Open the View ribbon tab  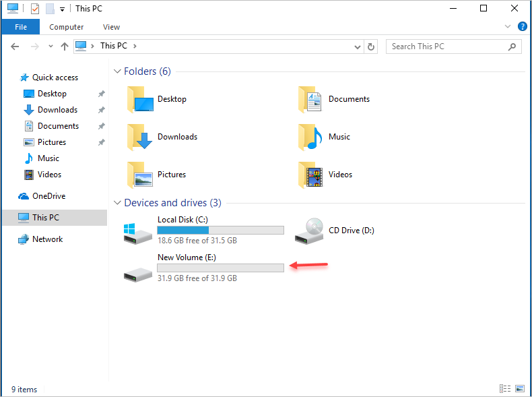pos(111,27)
